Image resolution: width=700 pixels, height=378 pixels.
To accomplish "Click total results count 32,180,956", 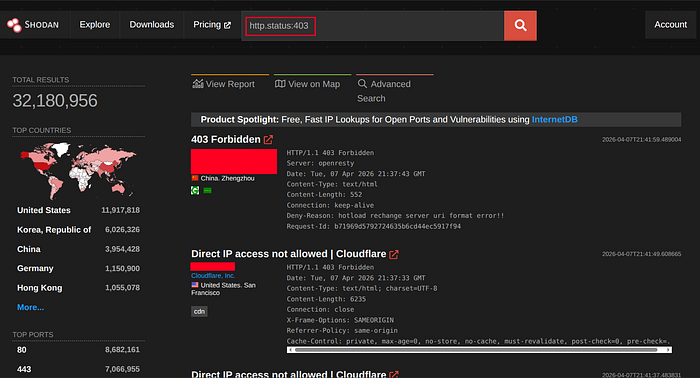I will coord(55,101).
